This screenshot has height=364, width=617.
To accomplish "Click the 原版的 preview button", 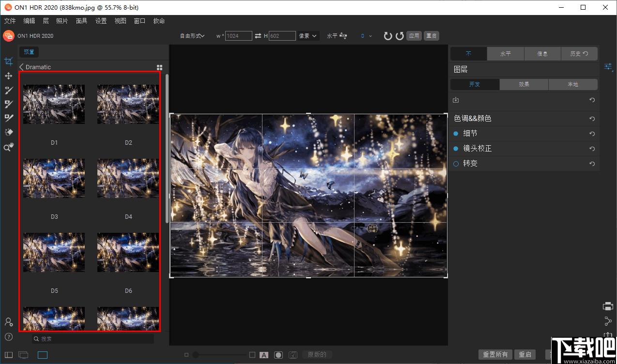I will tap(317, 355).
